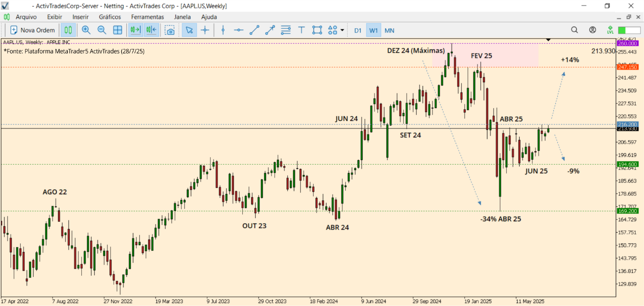644x306 pixels.
Task: Select the Fibonacci levels tool icon
Action: pos(286,30)
